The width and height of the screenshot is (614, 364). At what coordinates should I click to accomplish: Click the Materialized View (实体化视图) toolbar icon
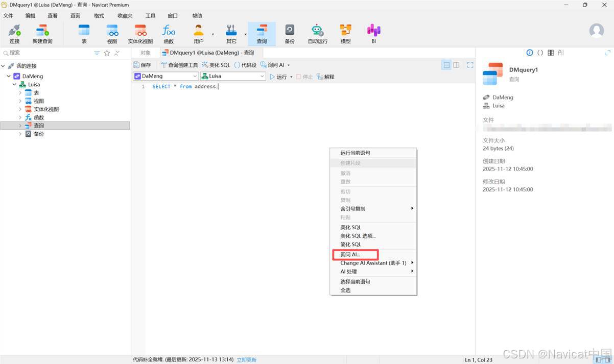[140, 34]
